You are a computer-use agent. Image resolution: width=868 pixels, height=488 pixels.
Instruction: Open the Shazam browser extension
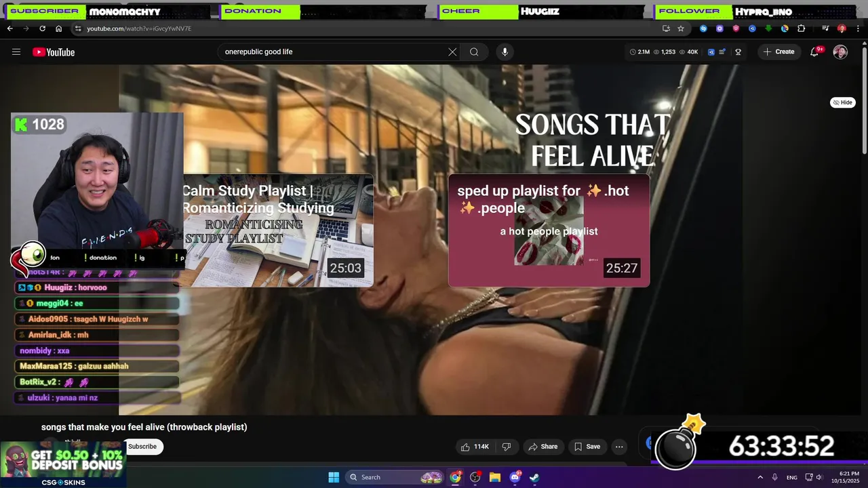pos(703,28)
